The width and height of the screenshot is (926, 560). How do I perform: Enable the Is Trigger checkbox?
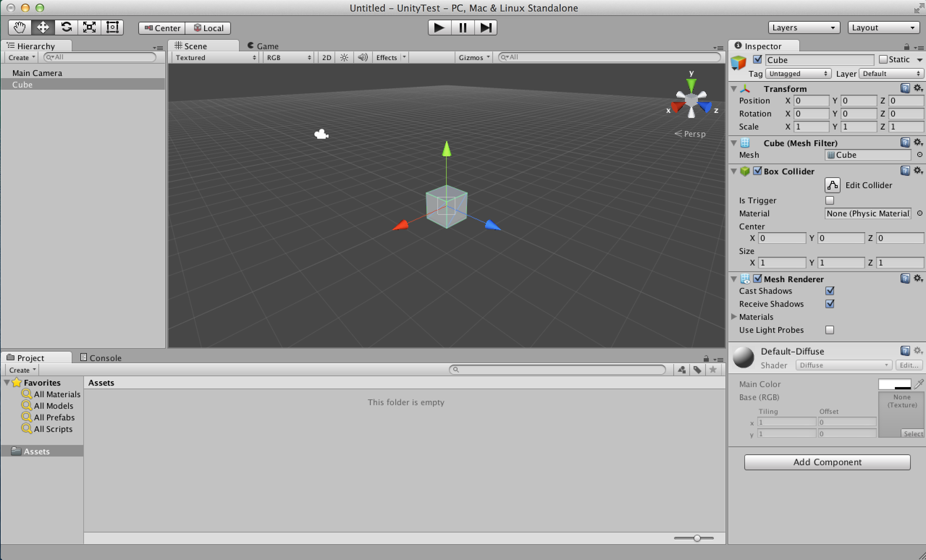pyautogui.click(x=829, y=200)
